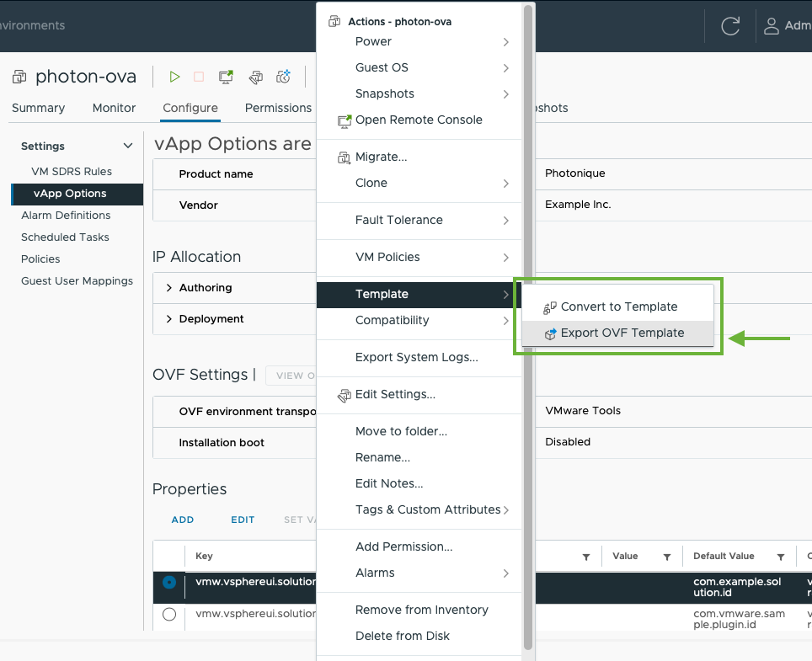
Task: Choose Export OVF Template
Action: (617, 333)
